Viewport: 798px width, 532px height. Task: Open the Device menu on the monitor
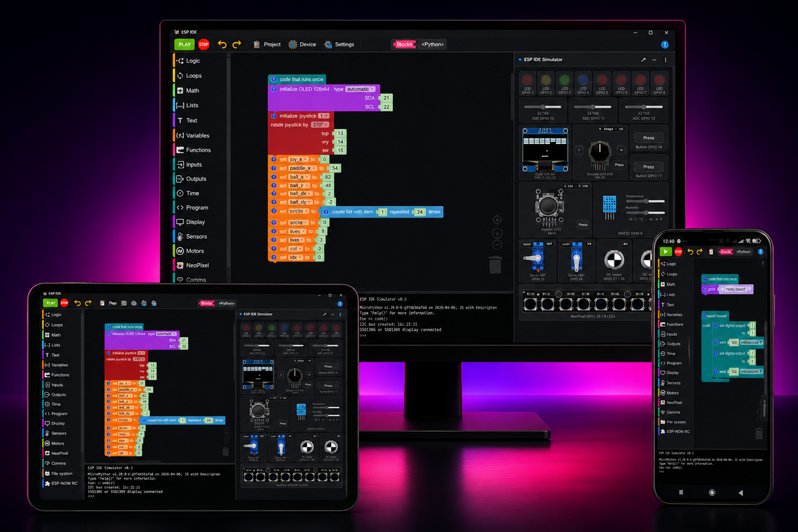302,45
